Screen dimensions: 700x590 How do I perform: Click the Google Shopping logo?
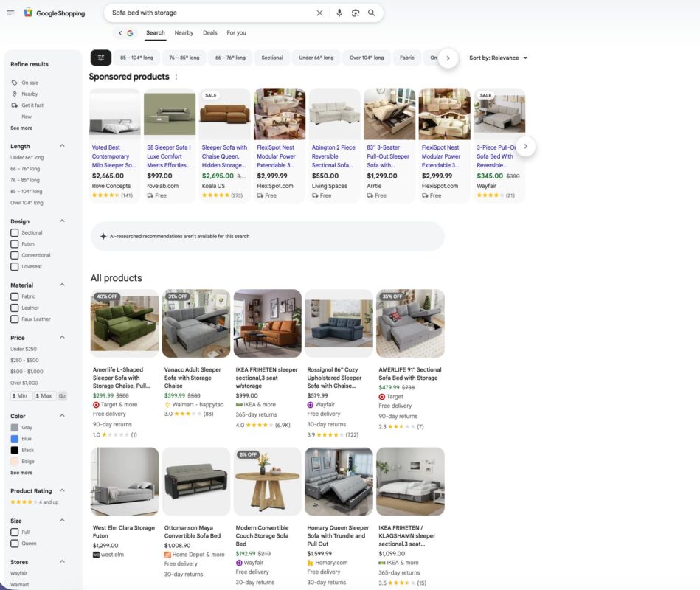pyautogui.click(x=54, y=13)
